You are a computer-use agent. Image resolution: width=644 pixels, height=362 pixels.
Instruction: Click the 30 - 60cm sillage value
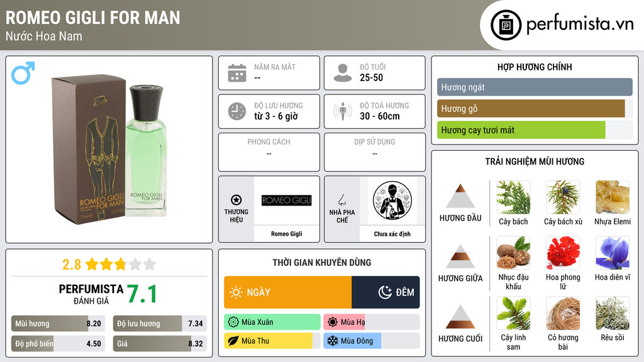coord(379,116)
